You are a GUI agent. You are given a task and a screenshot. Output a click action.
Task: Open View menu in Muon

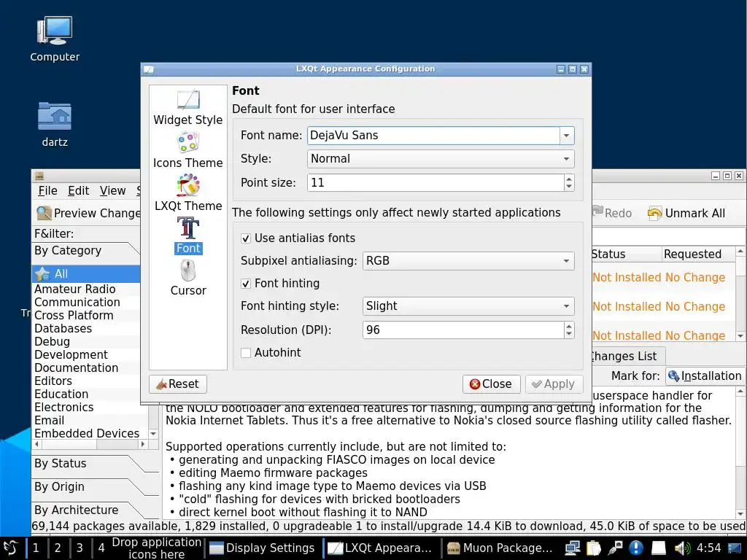[112, 191]
